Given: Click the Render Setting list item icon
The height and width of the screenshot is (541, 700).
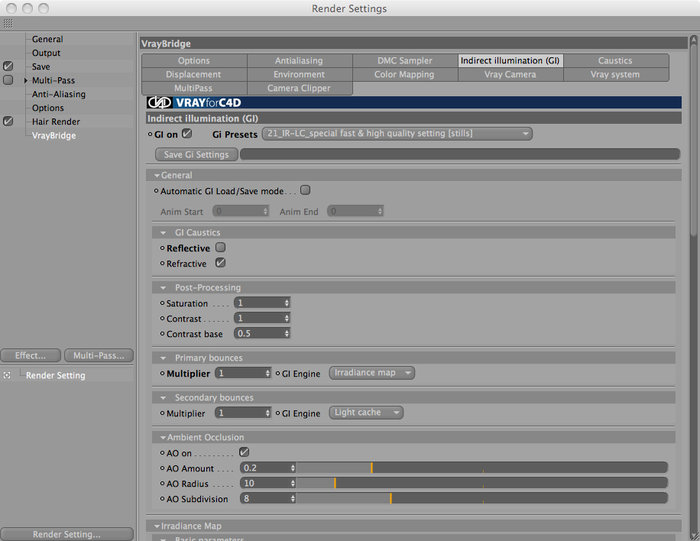Looking at the screenshot, I should pyautogui.click(x=7, y=375).
